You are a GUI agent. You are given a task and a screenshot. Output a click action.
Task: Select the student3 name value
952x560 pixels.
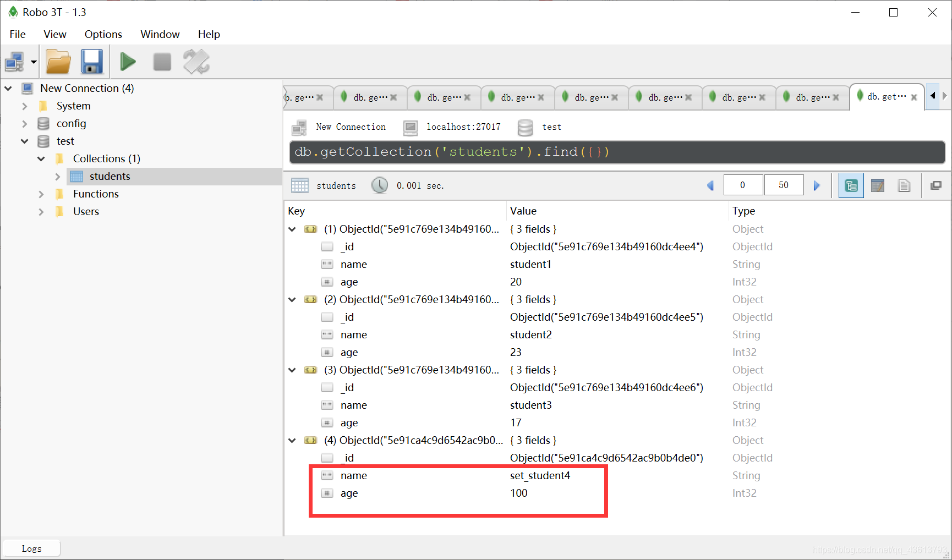[530, 405]
